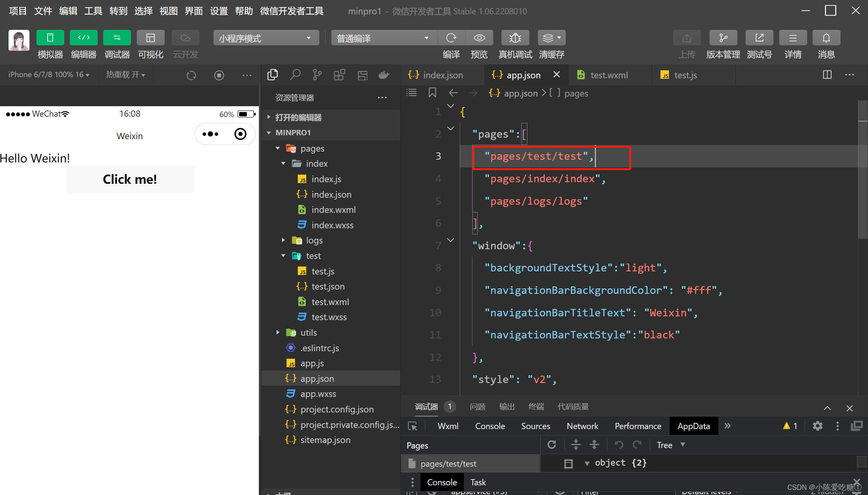
Task: Toggle the simulator panel button
Action: (50, 38)
